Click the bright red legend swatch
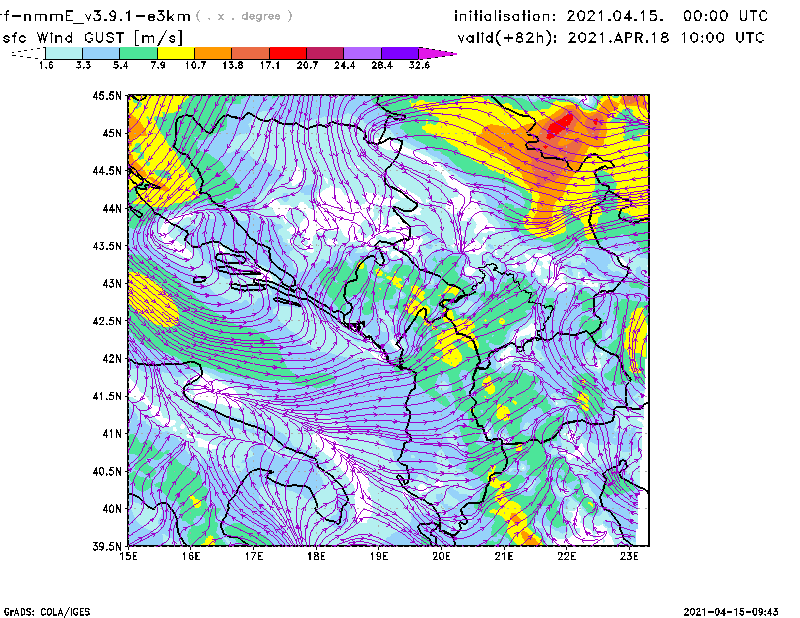This screenshot has height=618, width=800. 288,53
